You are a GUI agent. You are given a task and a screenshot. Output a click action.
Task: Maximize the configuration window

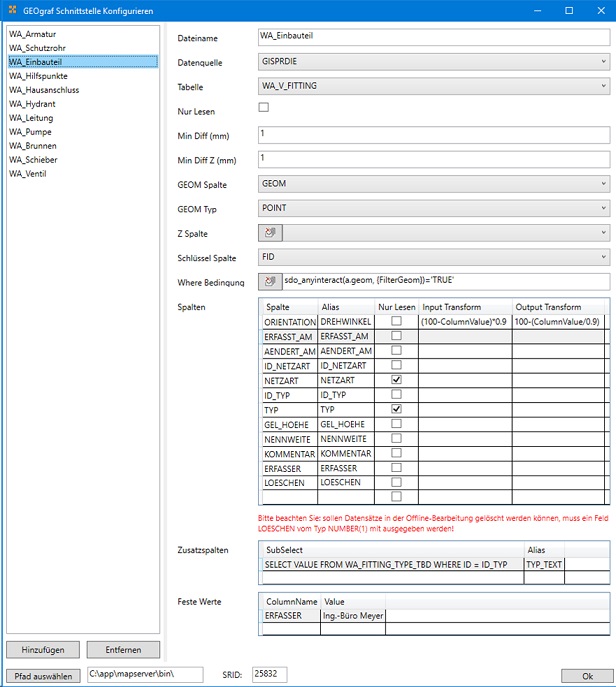point(568,10)
